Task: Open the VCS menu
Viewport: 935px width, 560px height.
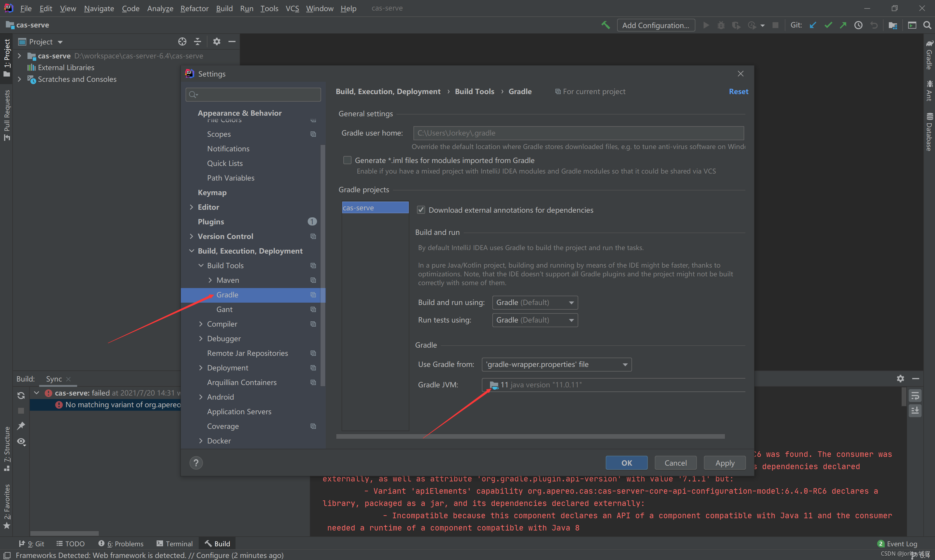Action: coord(292,8)
